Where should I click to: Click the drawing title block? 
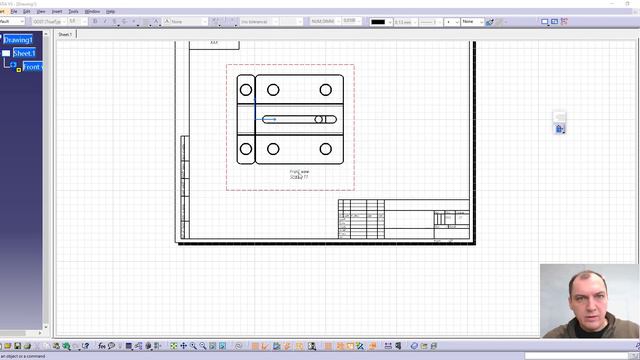click(404, 219)
